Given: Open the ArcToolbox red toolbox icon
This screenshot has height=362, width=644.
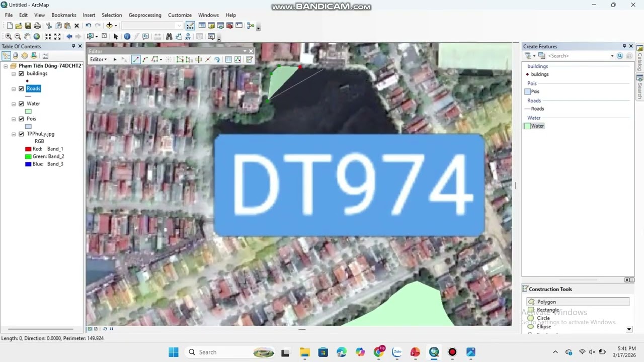Looking at the screenshot, I should pyautogui.click(x=230, y=26).
